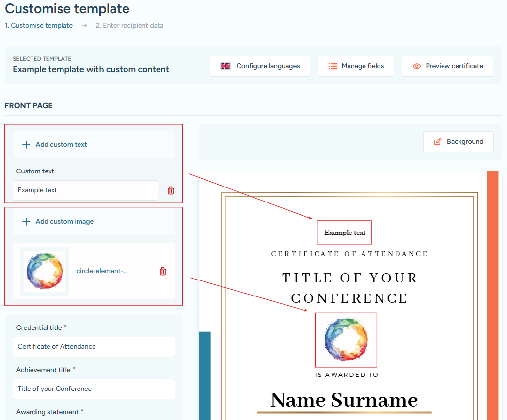Image resolution: width=507 pixels, height=420 pixels.
Task: Delete the Example text custom text
Action: point(171,190)
